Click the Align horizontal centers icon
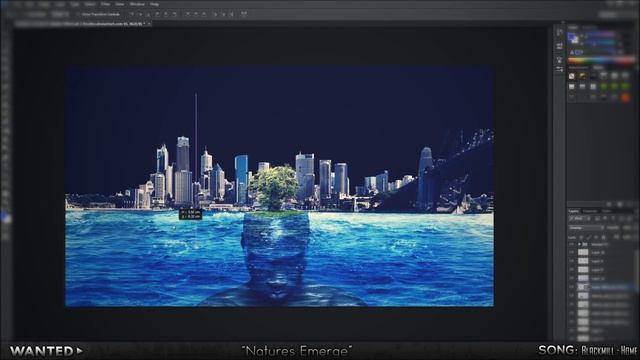The height and width of the screenshot is (360, 640). coord(166,14)
